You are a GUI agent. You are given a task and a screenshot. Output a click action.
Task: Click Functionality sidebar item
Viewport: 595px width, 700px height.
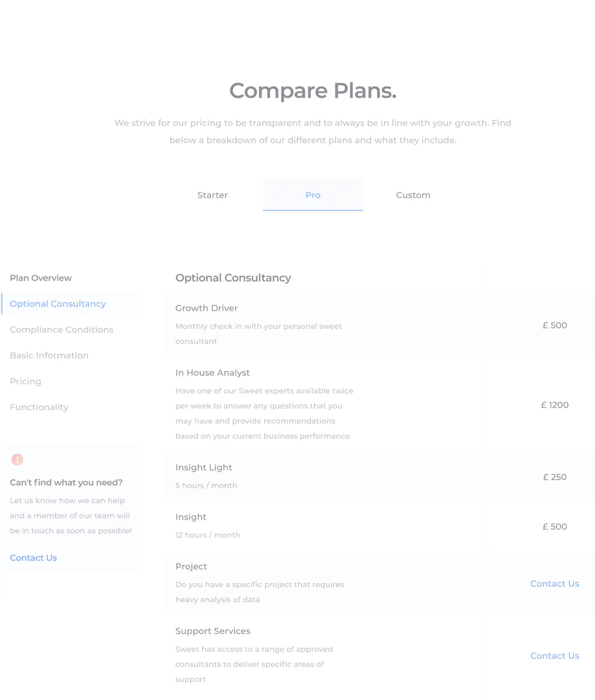(39, 407)
